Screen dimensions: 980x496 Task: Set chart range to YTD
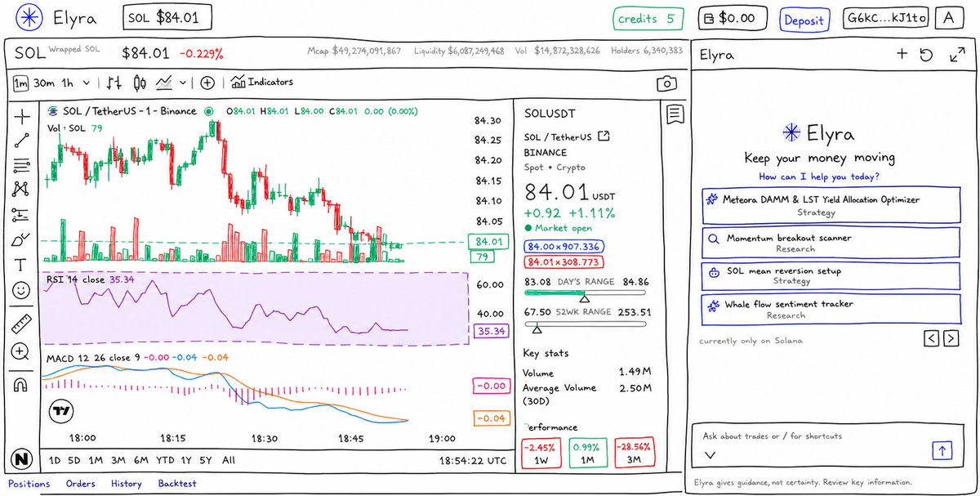(x=165, y=460)
